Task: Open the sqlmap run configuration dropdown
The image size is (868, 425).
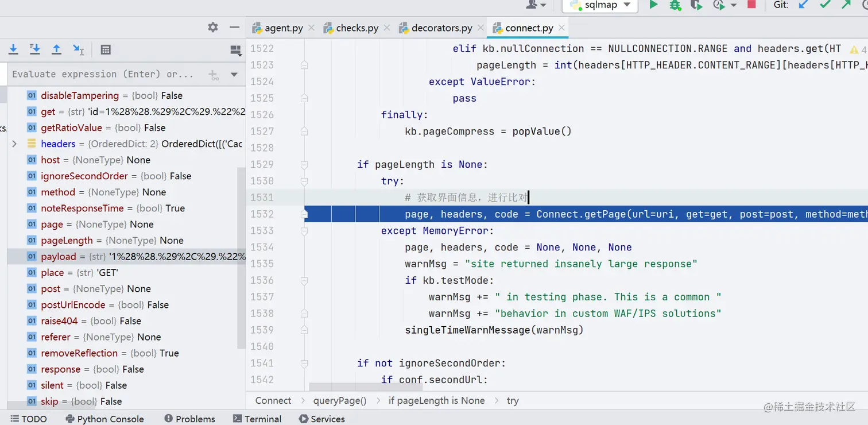Action: [x=600, y=5]
